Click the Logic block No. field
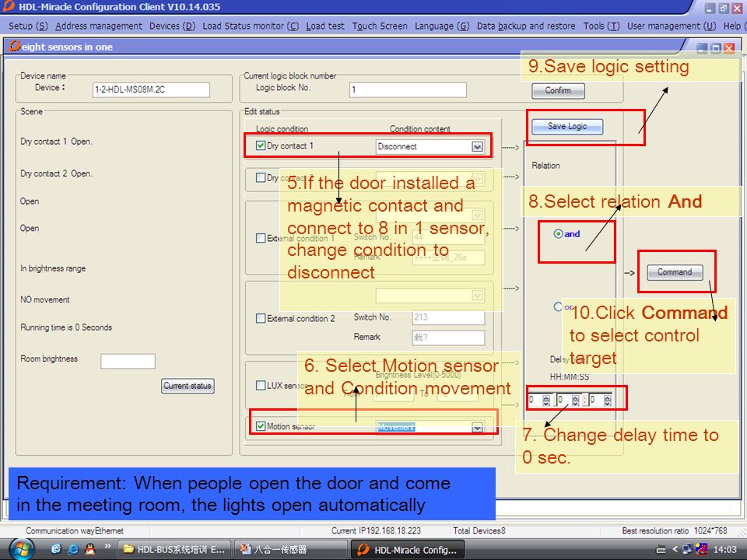Image resolution: width=747 pixels, height=560 pixels. pyautogui.click(x=408, y=89)
